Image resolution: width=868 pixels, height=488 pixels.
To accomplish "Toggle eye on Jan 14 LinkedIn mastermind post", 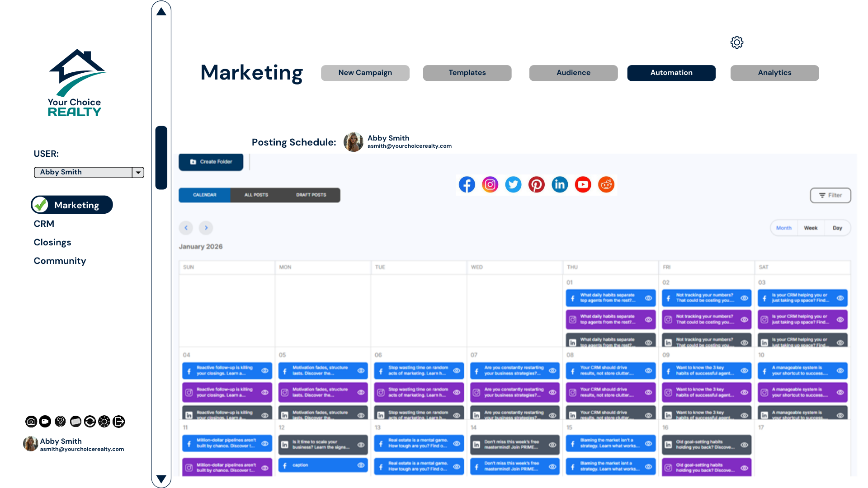I will [x=552, y=445].
